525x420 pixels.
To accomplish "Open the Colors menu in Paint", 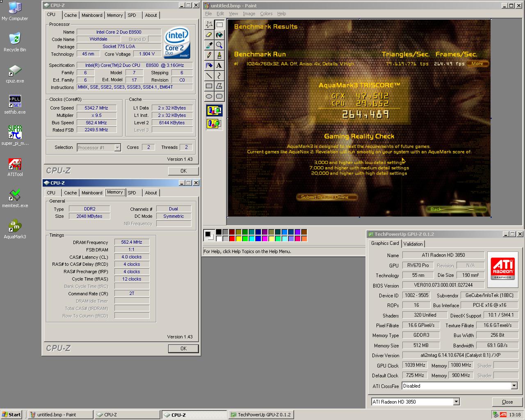I will click(266, 14).
